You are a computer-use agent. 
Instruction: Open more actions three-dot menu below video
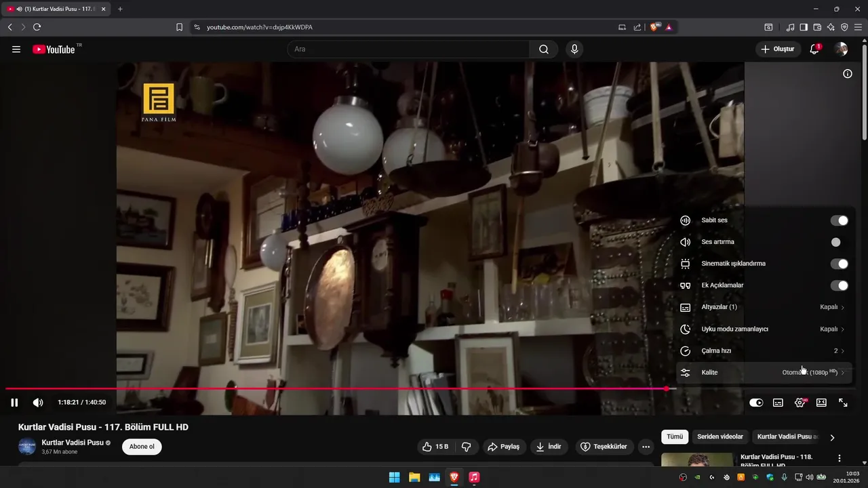[646, 447]
